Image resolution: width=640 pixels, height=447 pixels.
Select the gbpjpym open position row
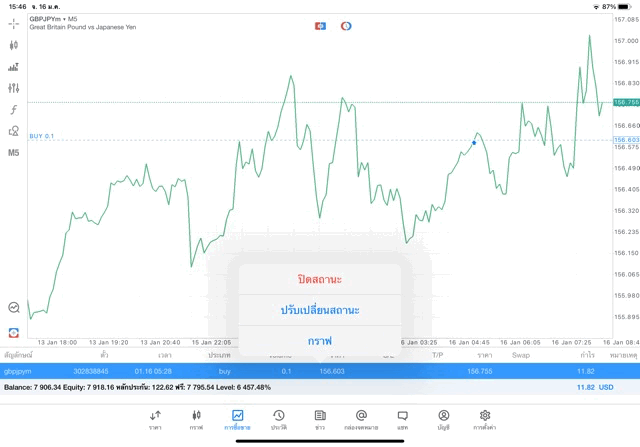pyautogui.click(x=100, y=371)
